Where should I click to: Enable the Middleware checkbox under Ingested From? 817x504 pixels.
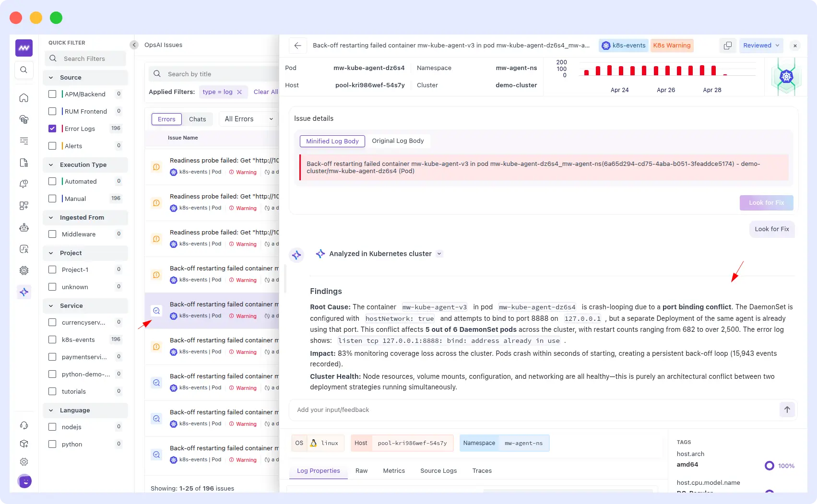52,234
